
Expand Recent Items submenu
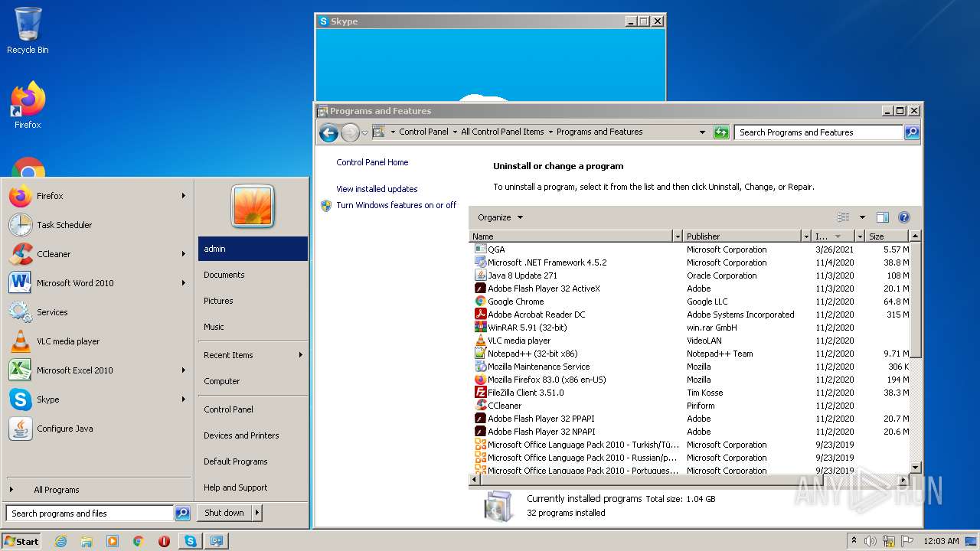253,355
